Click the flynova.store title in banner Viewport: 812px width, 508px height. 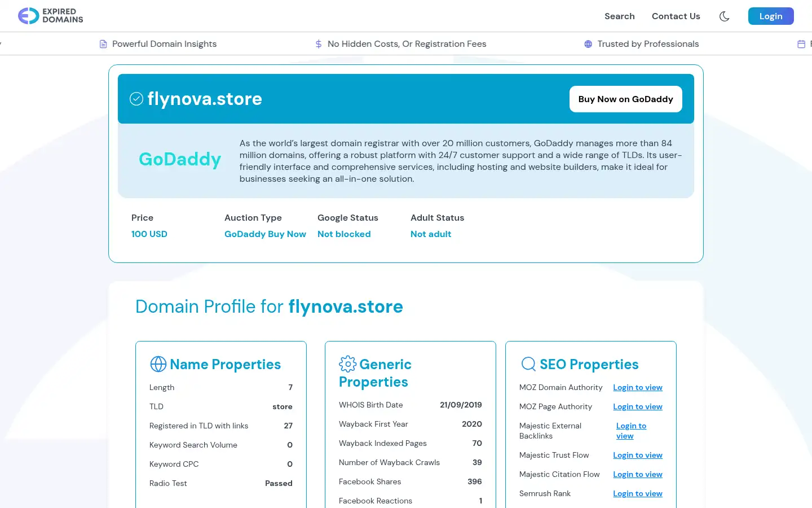tap(205, 99)
